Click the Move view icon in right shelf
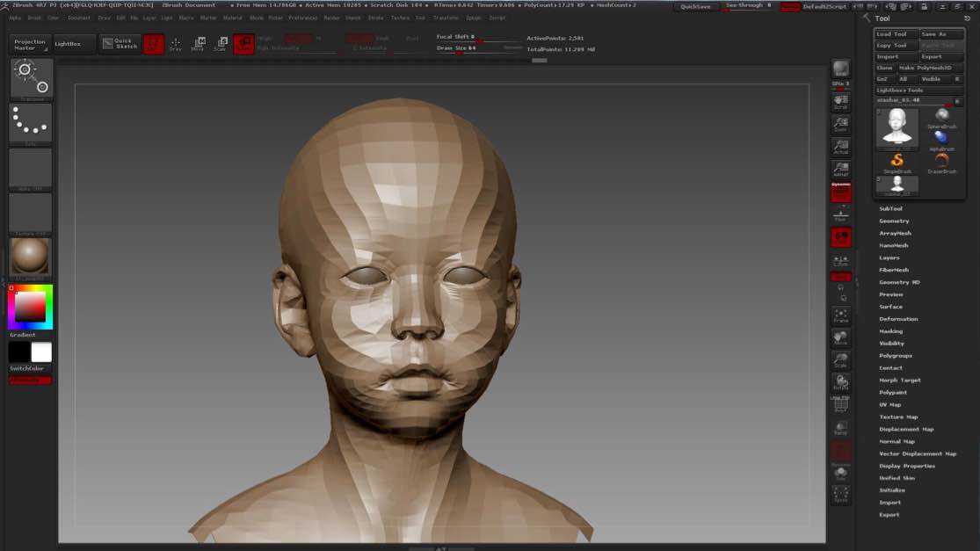The image size is (980, 551). point(840,338)
